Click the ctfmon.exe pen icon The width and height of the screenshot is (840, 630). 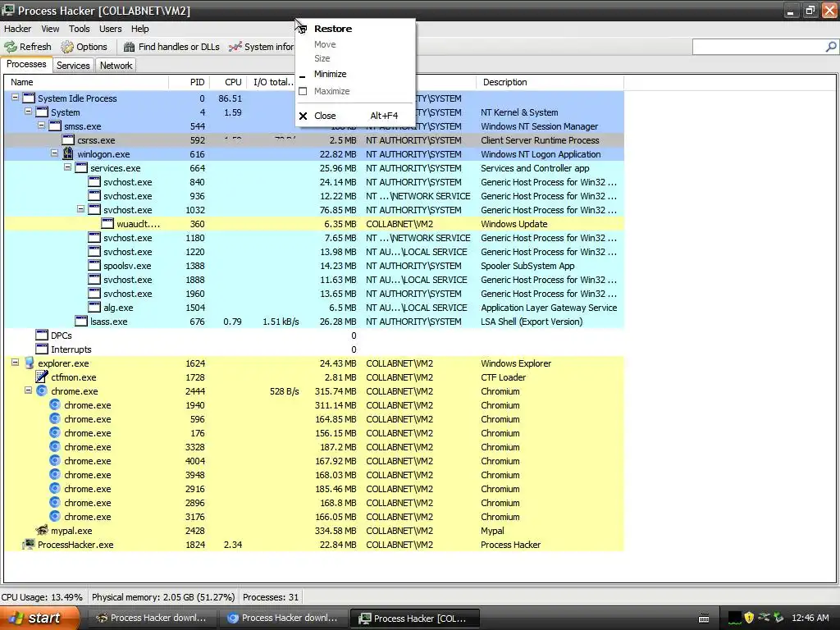pyautogui.click(x=42, y=377)
